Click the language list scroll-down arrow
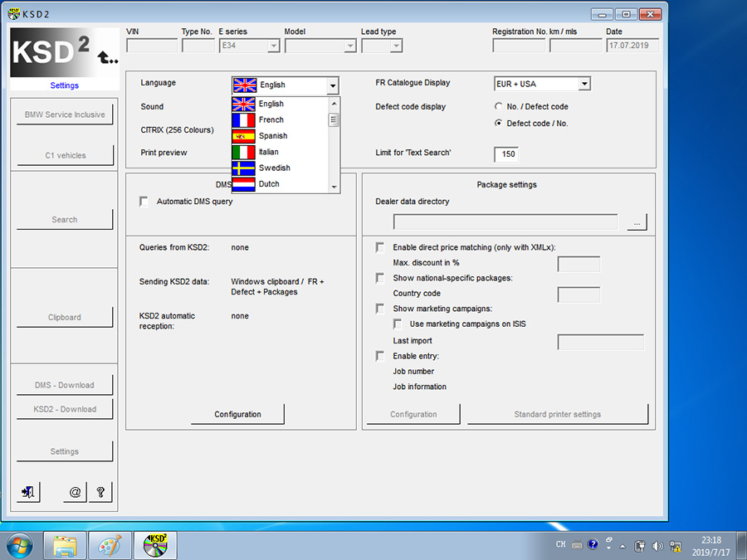The width and height of the screenshot is (747, 560). click(x=334, y=187)
